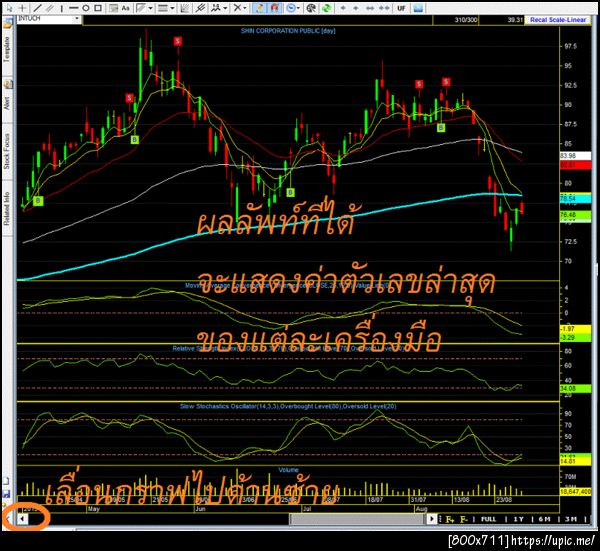The image size is (600, 551).
Task: Select the vertical line tool
Action: point(62,8)
